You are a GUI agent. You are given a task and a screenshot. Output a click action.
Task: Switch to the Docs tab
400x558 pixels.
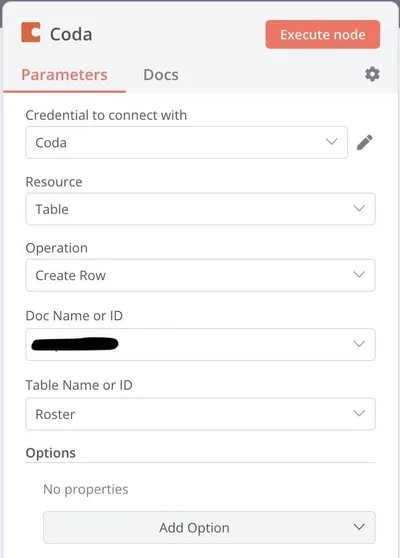[161, 75]
